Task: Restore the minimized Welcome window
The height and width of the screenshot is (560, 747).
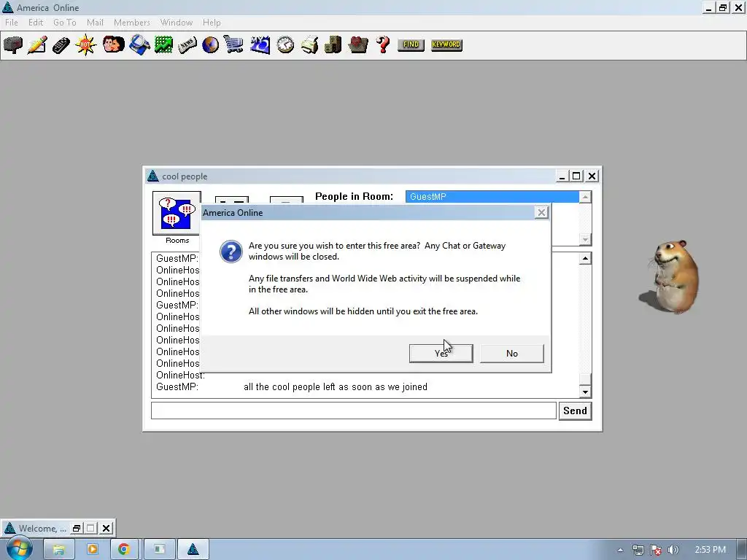Action: [76, 528]
